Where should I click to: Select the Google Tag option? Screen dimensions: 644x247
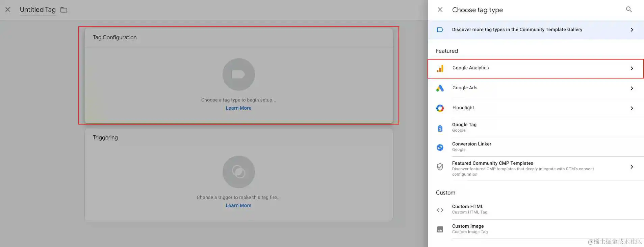[536, 128]
